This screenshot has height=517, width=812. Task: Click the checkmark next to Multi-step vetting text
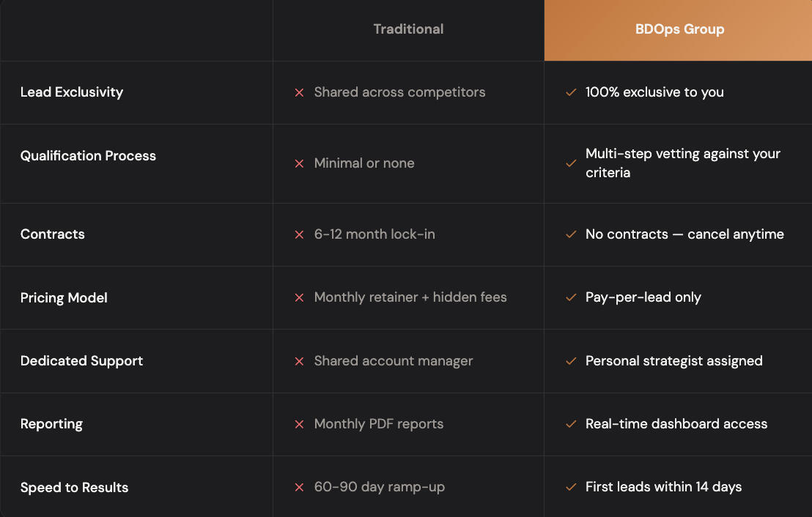click(x=571, y=164)
